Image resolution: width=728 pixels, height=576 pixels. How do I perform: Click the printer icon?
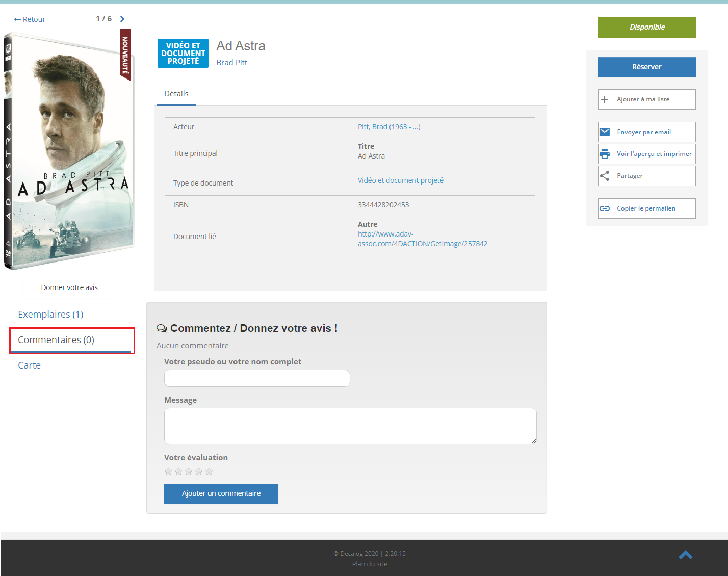click(605, 154)
